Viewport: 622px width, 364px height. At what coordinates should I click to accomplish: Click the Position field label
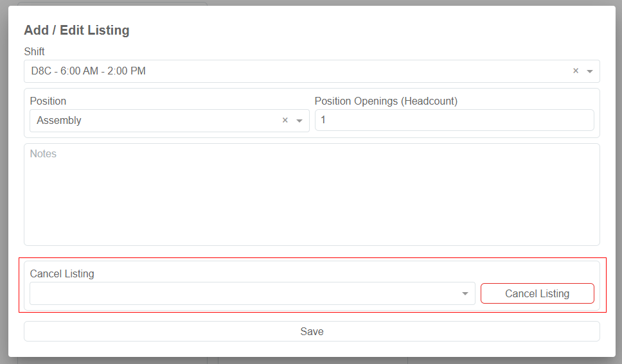(x=48, y=101)
